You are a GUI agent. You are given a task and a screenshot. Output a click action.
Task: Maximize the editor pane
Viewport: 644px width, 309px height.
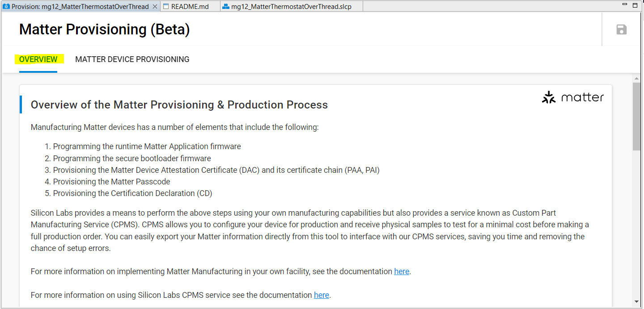[635, 5]
